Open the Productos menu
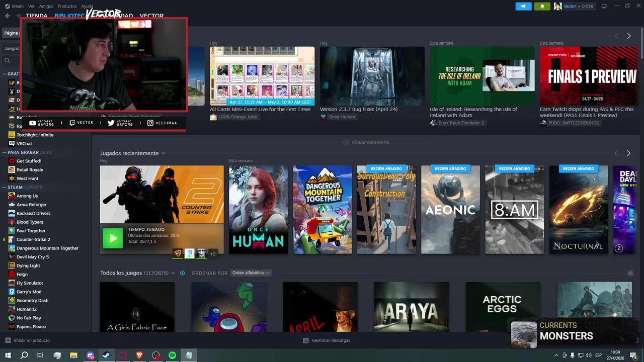The height and width of the screenshot is (362, 644). pyautogui.click(x=67, y=6)
